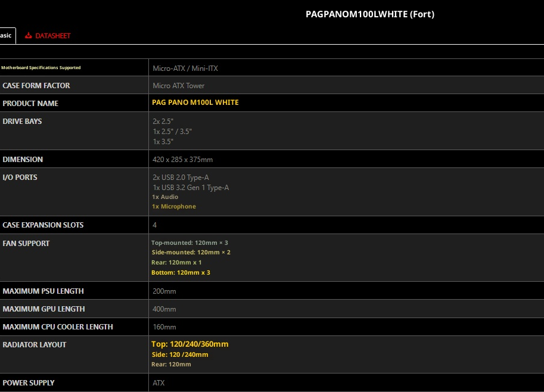The width and height of the screenshot is (544, 392).
Task: Select the I/O PORTS label
Action: (20, 178)
